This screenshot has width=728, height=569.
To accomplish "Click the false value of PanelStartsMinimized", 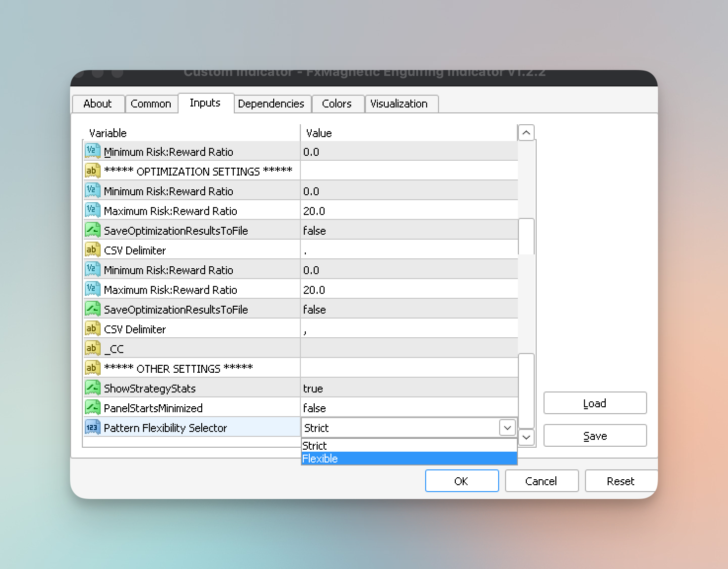I will [315, 408].
